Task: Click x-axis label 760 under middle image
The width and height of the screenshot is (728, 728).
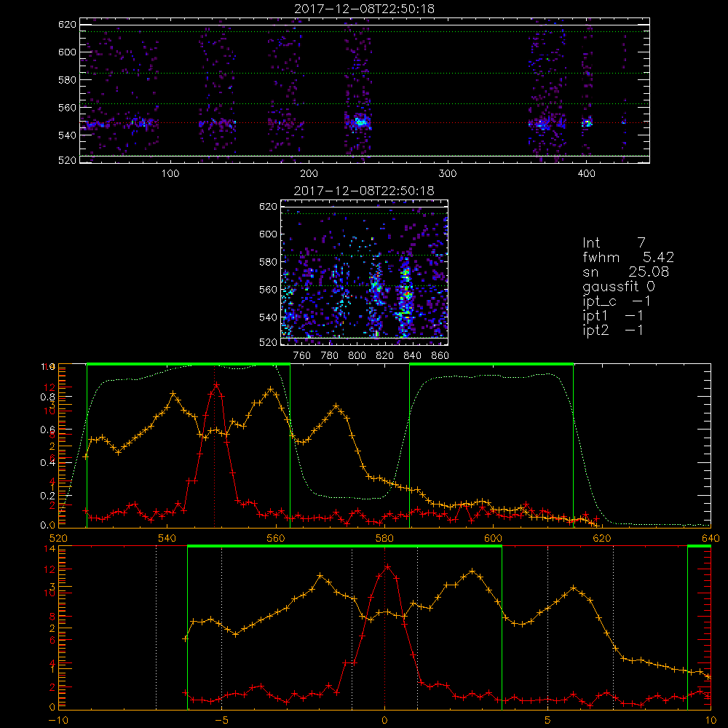Action: click(302, 356)
